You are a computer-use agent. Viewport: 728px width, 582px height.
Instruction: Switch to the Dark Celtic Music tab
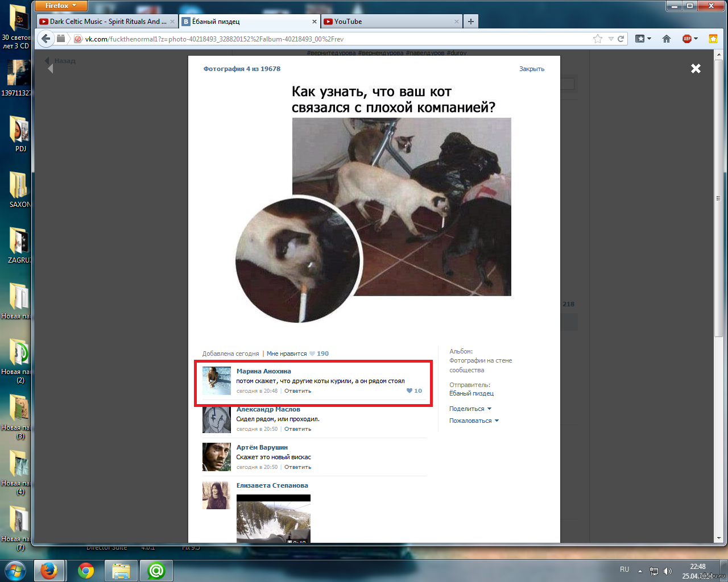(107, 22)
